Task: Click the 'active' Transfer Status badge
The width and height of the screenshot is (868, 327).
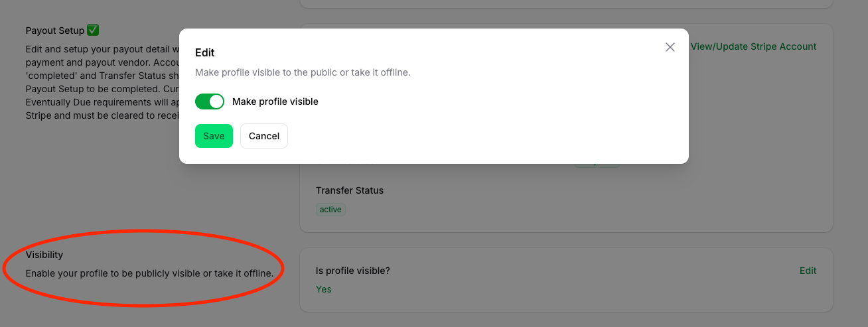Action: pos(330,210)
